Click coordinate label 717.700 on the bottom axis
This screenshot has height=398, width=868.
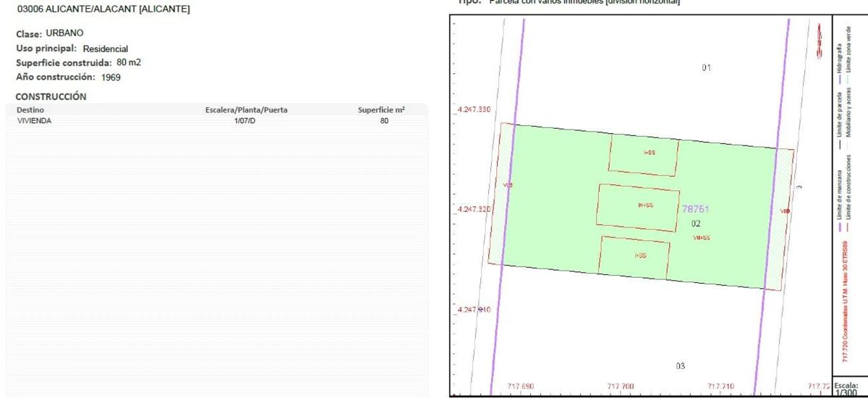click(621, 386)
